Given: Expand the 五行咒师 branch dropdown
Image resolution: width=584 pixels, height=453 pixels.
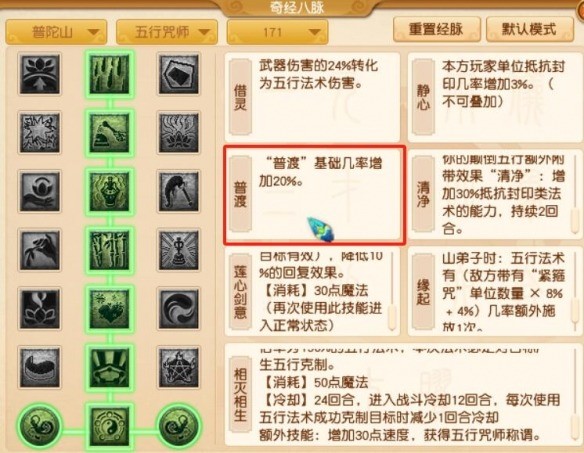Looking at the screenshot, I should pyautogui.click(x=166, y=32).
